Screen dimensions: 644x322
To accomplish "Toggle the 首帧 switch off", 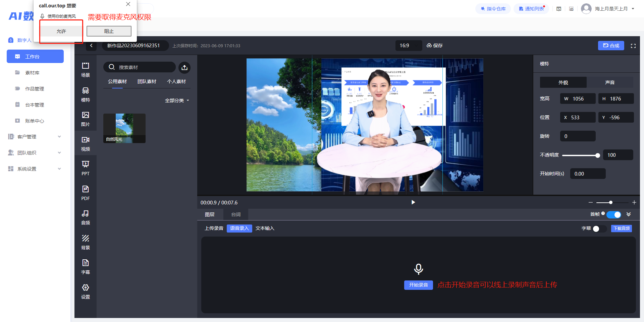I will click(614, 214).
